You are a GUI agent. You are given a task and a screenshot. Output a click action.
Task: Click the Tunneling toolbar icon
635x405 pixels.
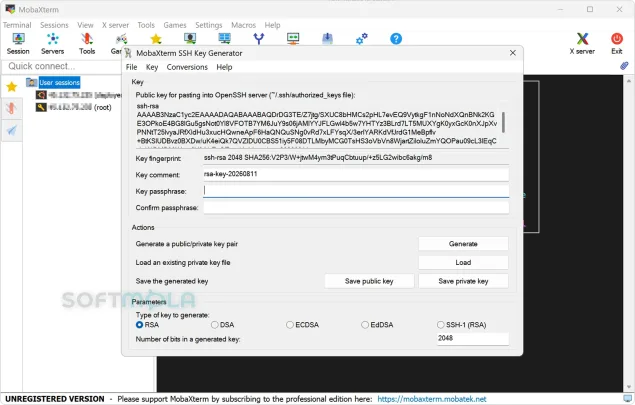click(x=293, y=39)
